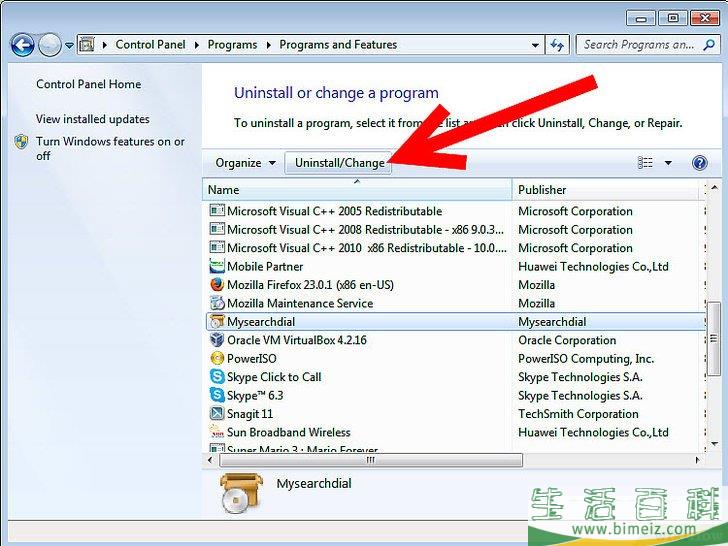This screenshot has width=728, height=546.
Task: Minimize the Programs and Features window
Action: (641, 19)
